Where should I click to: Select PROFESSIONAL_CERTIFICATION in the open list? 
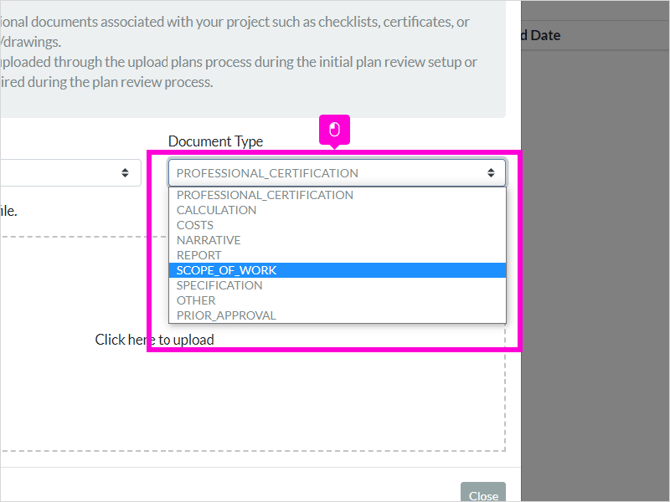[x=337, y=195]
